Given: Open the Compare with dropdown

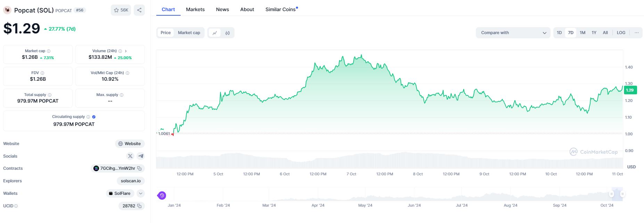Looking at the screenshot, I should [513, 33].
